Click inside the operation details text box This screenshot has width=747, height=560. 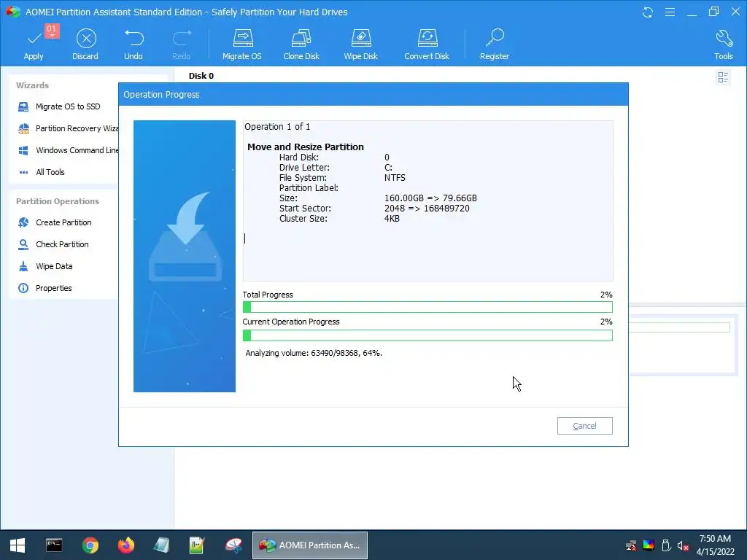coord(427,201)
